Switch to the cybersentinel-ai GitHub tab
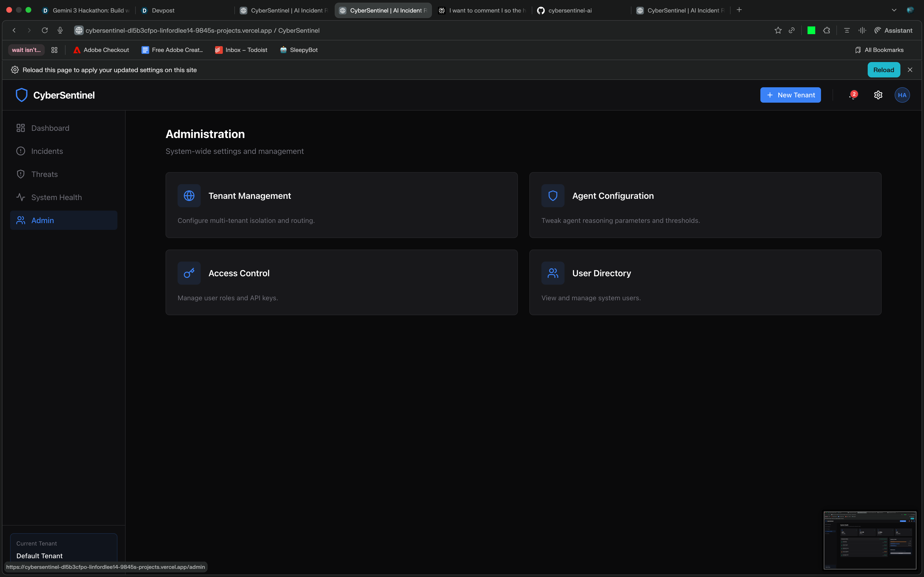 [x=570, y=10]
